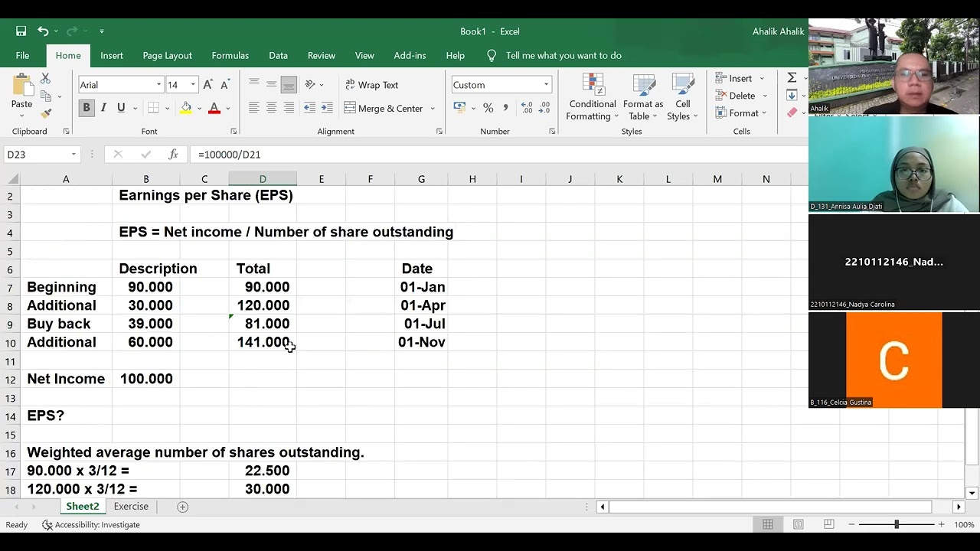Apply the red font color A

pyautogui.click(x=214, y=108)
